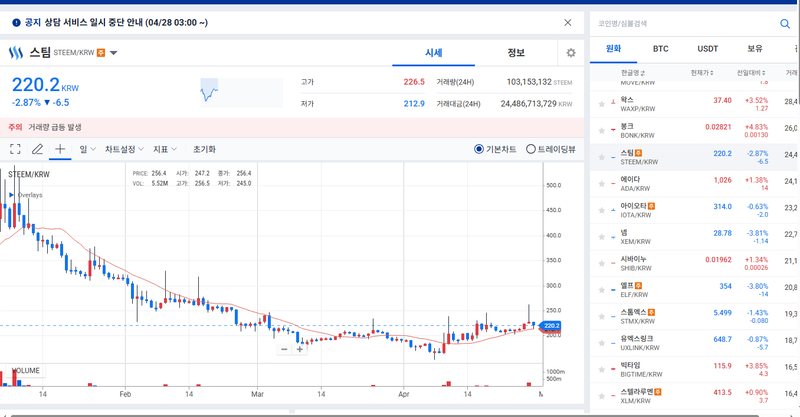
Task: Open the 차트설정 dropdown
Action: [124, 149]
